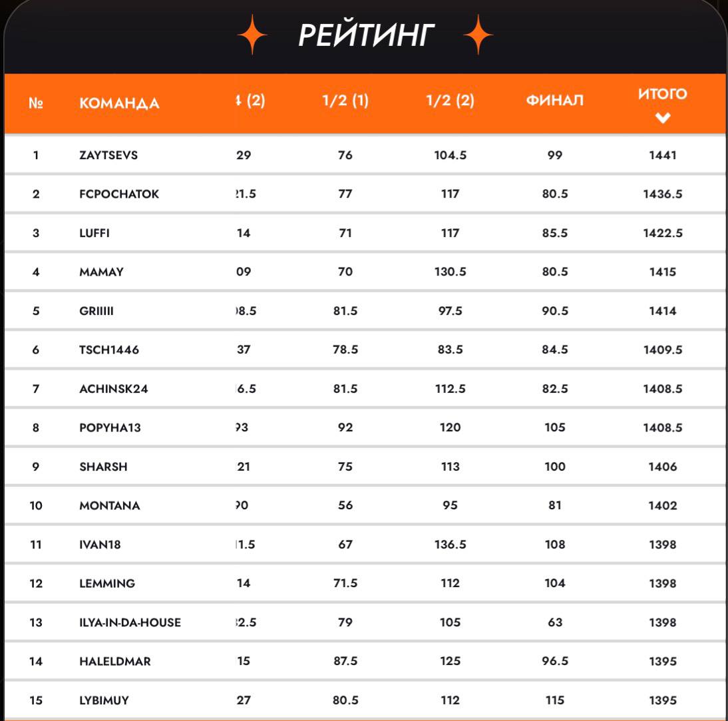This screenshot has width=728, height=721.
Task: Click the № column header
Action: [x=36, y=103]
